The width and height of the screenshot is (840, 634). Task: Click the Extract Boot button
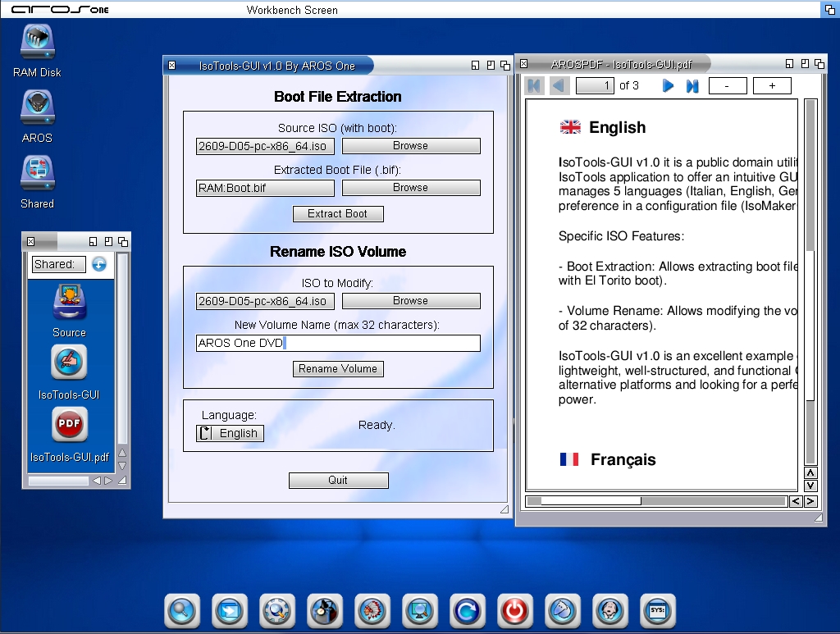coord(338,213)
